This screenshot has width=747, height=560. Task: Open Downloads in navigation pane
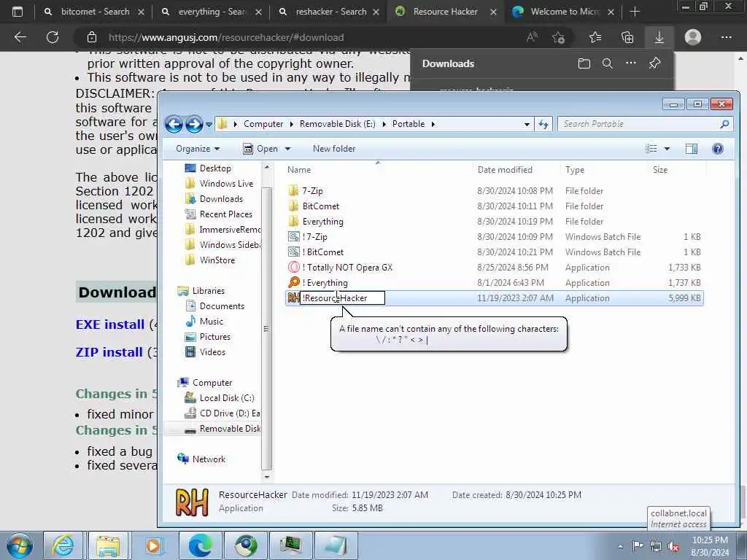[221, 198]
